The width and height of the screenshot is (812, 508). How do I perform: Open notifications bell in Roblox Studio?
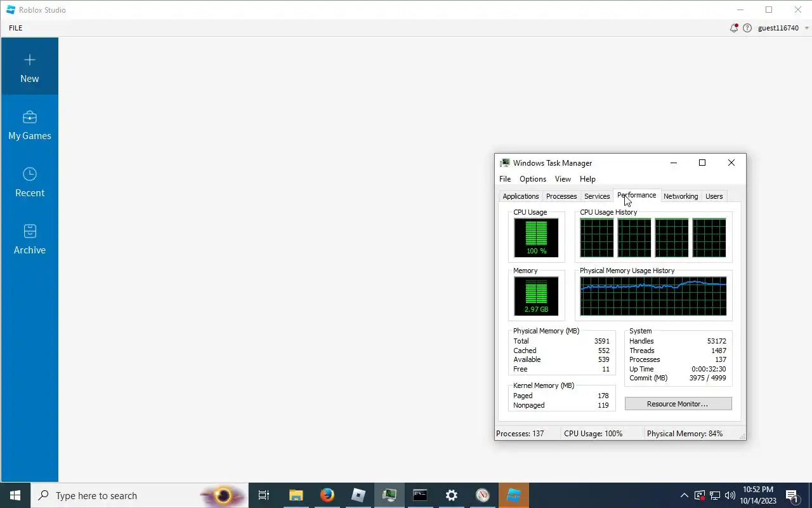(734, 28)
